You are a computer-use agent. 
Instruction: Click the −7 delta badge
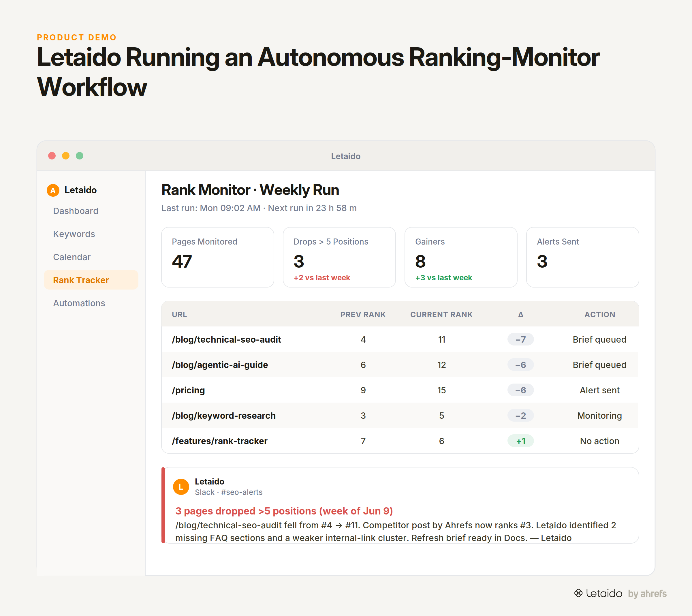pos(521,339)
